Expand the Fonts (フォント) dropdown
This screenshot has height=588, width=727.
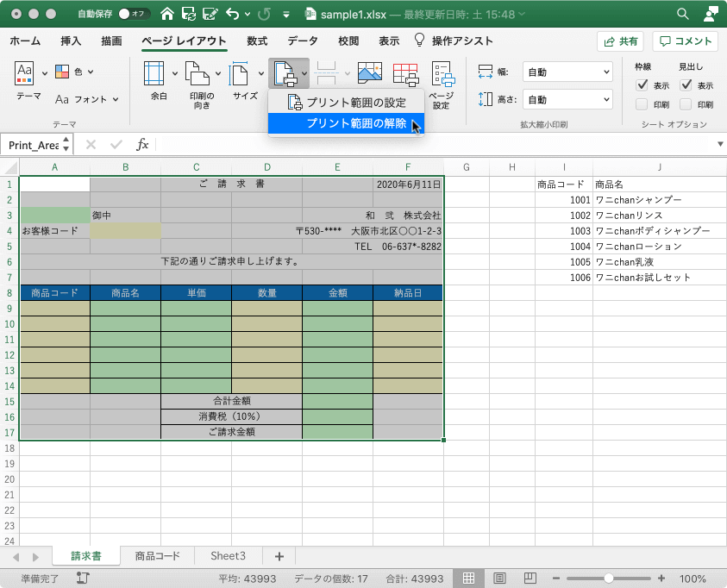coord(116,99)
